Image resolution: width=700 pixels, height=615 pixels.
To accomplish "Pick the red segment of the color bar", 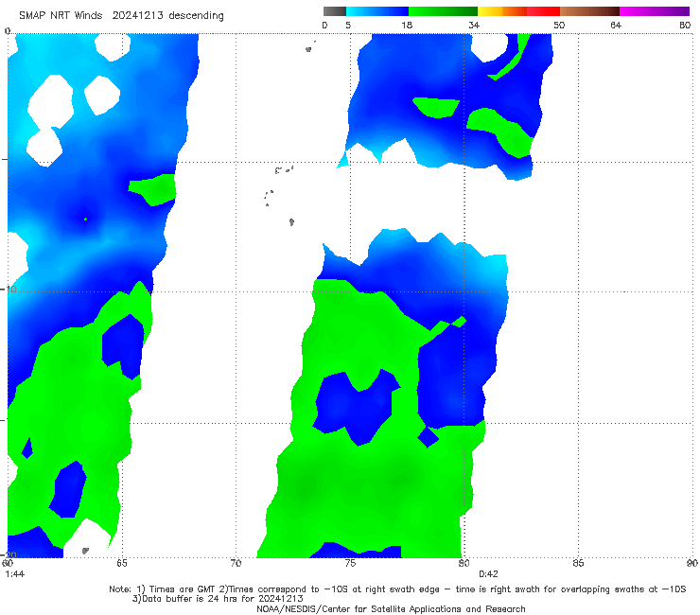I will pyautogui.click(x=543, y=11).
